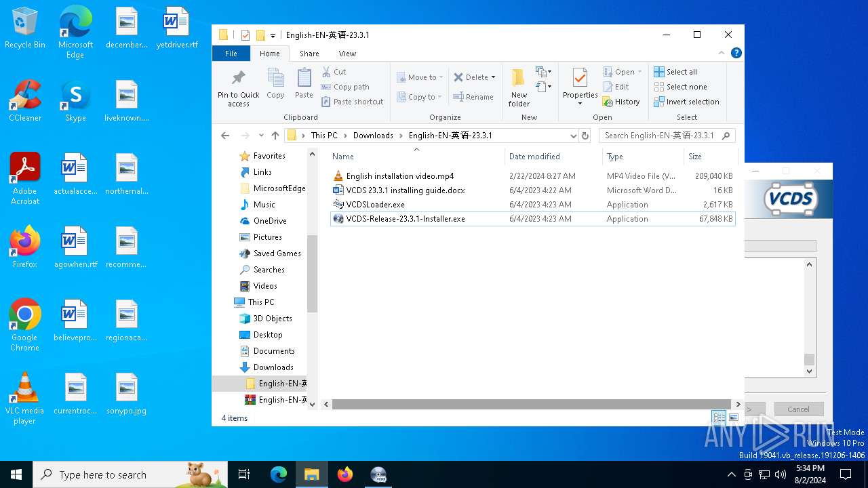This screenshot has height=488, width=868.
Task: Open Properties from the ribbon
Action: 580,86
